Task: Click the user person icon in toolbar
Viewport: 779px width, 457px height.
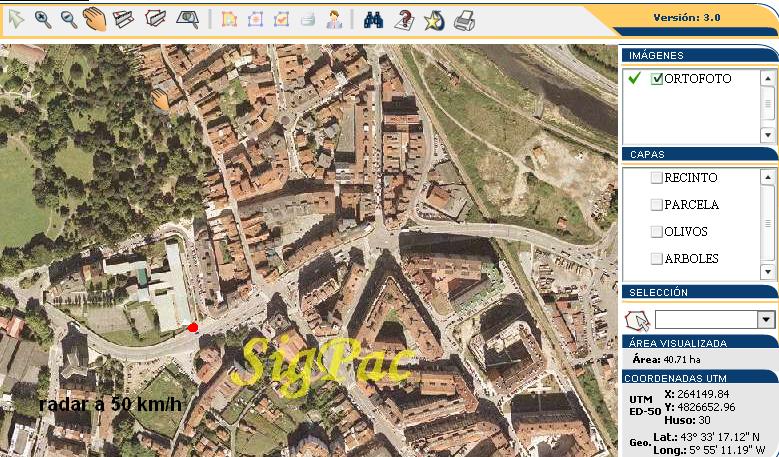Action: [334, 19]
